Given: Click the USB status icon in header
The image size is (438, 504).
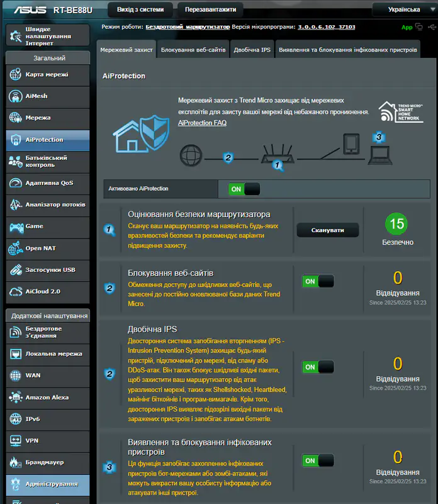Looking at the screenshot, I should click(x=432, y=27).
